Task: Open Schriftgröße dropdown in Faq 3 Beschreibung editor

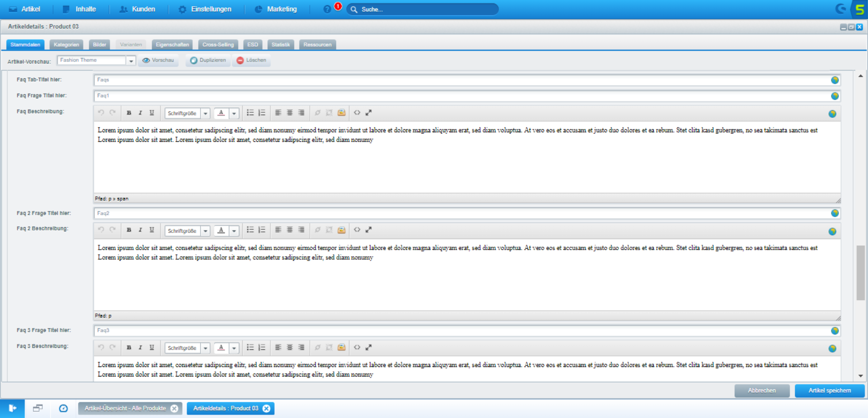Action: pos(205,348)
